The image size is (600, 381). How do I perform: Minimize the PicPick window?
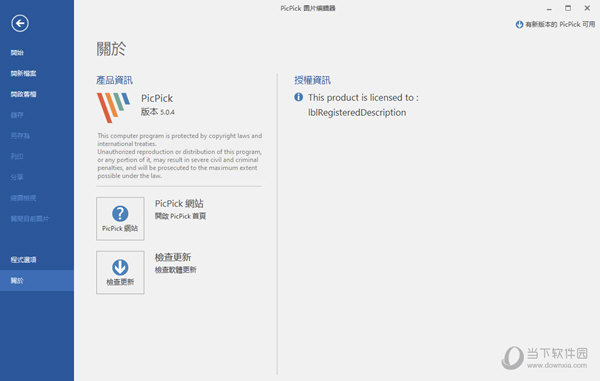(549, 8)
